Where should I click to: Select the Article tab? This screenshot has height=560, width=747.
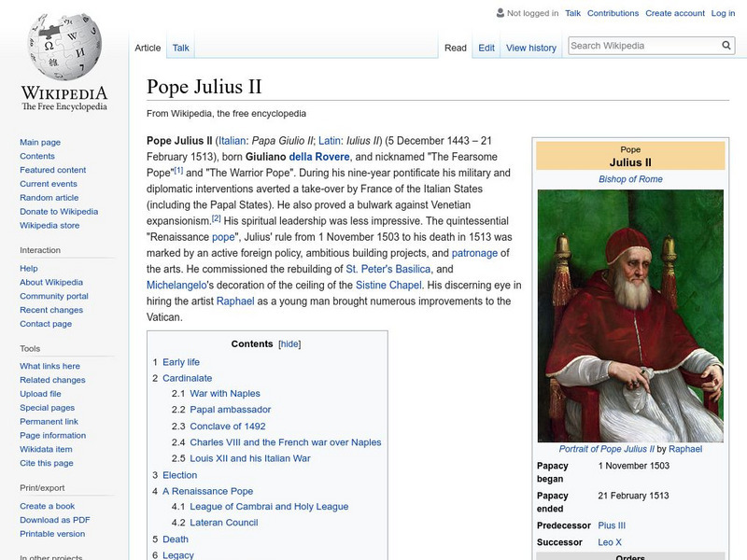click(x=148, y=47)
